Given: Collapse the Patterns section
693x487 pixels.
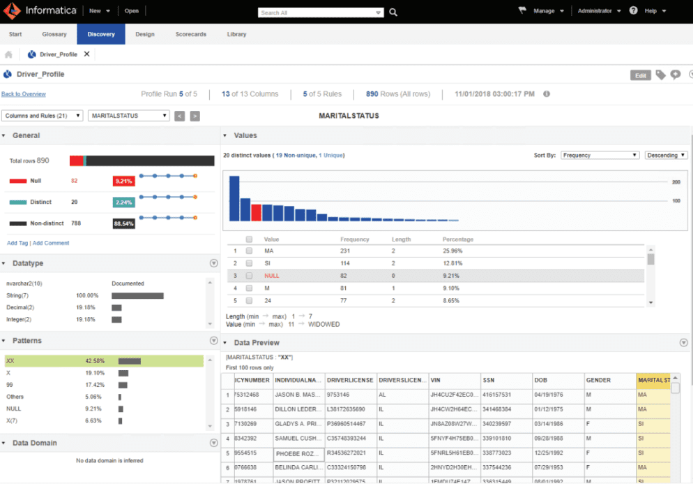Looking at the screenshot, I should coord(4,341).
